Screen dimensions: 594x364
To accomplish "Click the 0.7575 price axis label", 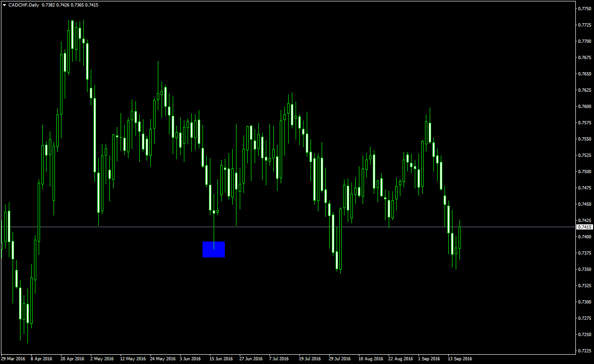I will (585, 123).
